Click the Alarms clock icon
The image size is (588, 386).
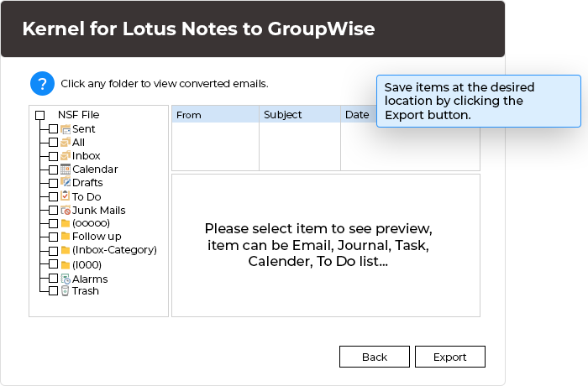pyautogui.click(x=66, y=279)
